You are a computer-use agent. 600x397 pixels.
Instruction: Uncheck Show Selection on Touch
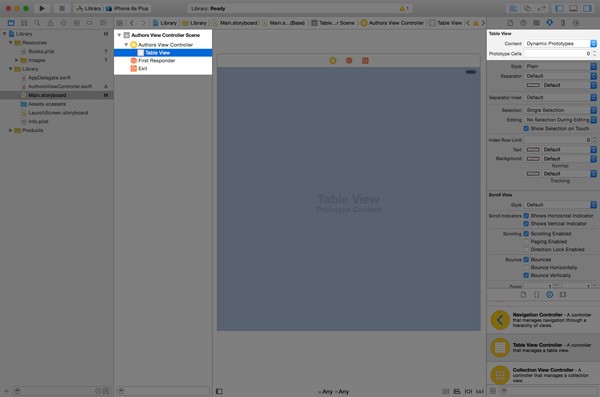click(526, 129)
